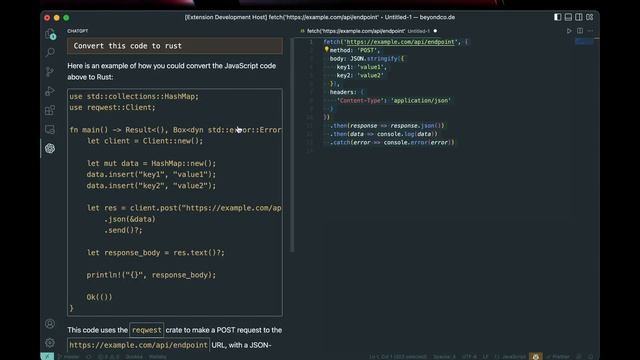Click the 'use reqwest::Client;' line
The height and width of the screenshot is (360, 640).
tap(112, 107)
